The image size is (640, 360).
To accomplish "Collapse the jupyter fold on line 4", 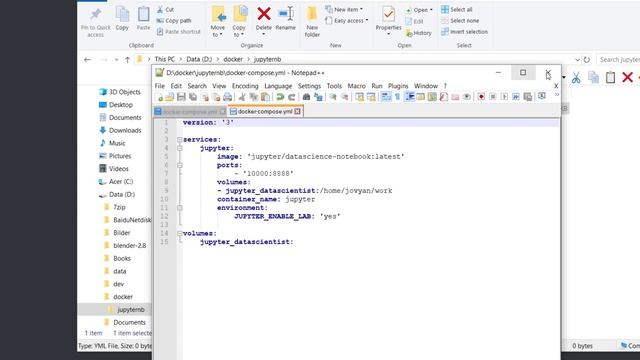I will point(180,148).
